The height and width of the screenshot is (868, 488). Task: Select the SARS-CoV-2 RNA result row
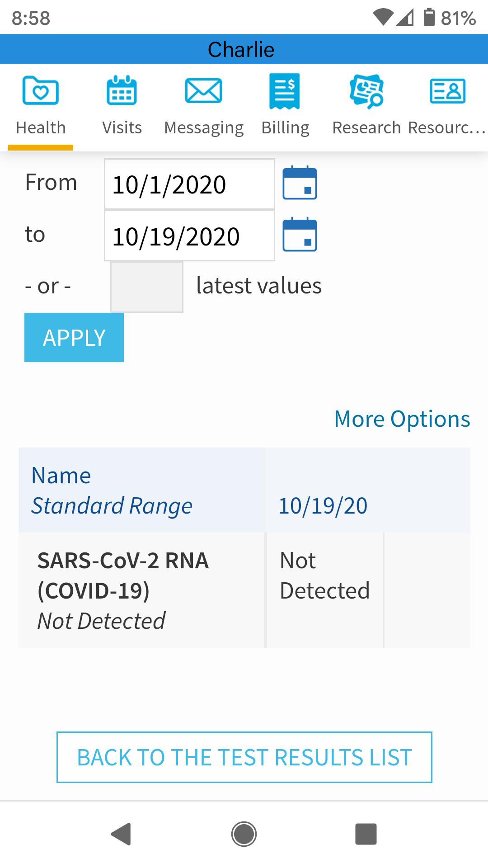coord(123,590)
